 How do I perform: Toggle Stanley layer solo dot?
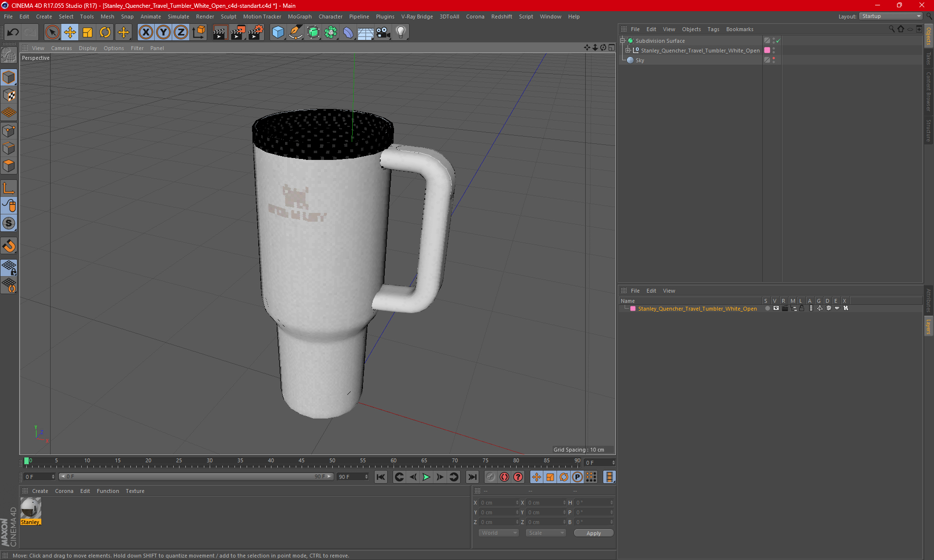point(767,308)
